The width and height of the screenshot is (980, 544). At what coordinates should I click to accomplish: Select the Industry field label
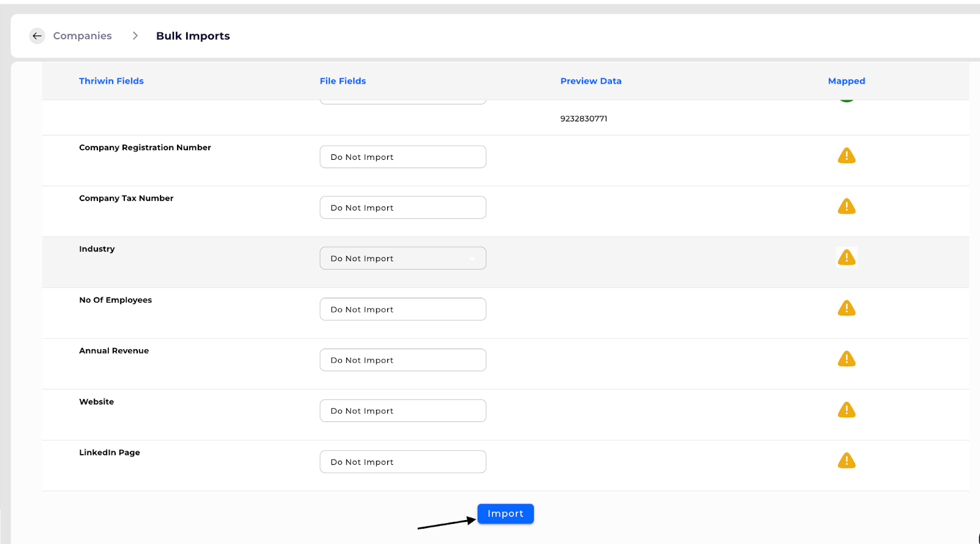point(97,249)
